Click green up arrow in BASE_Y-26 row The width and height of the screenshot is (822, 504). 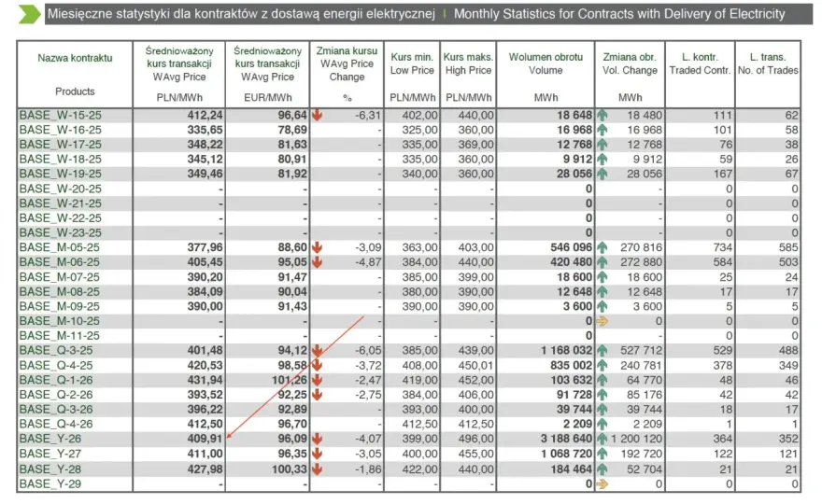602,439
